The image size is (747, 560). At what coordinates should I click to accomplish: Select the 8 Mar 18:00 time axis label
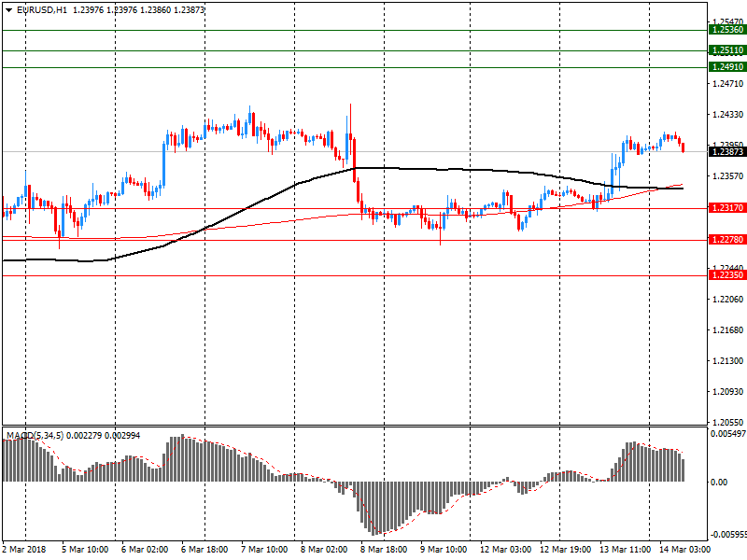coord(384,550)
